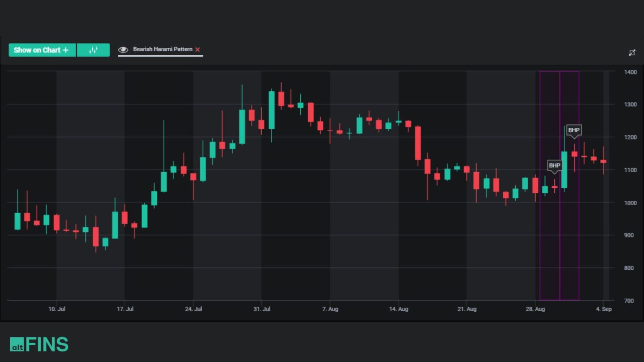The image size is (644, 362).
Task: Open the altFINS logo
Action: coord(39,344)
